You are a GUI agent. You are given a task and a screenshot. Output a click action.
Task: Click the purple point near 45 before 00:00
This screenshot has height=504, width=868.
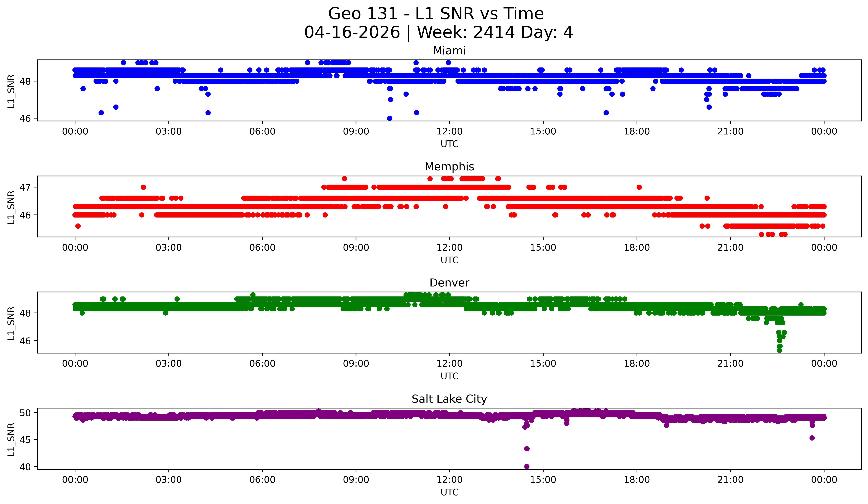812,438
